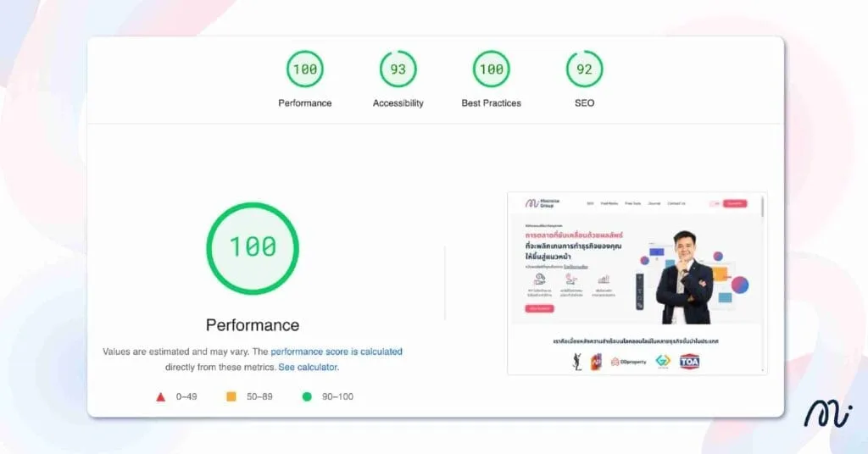The width and height of the screenshot is (868, 454).
Task: Jump to Performance label under top gauge
Action: tap(305, 102)
